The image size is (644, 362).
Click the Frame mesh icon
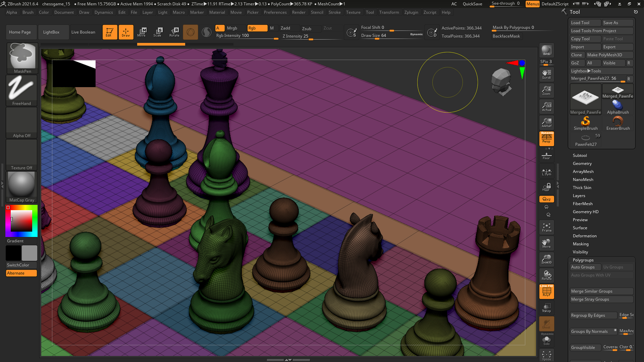tap(546, 227)
